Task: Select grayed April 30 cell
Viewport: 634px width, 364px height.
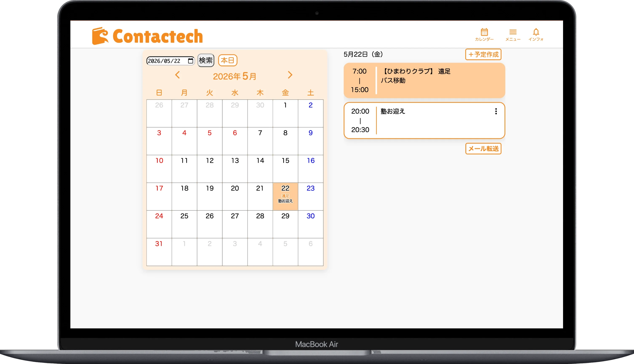Action: (260, 113)
